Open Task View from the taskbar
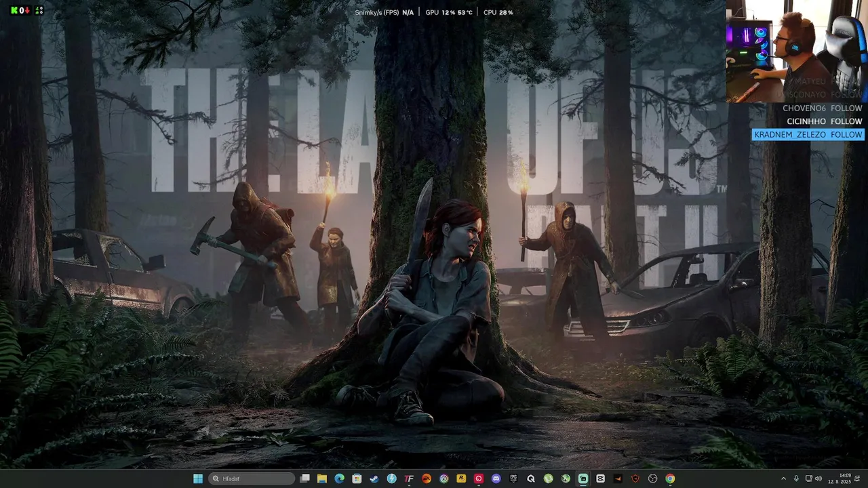The height and width of the screenshot is (488, 868). [305, 479]
